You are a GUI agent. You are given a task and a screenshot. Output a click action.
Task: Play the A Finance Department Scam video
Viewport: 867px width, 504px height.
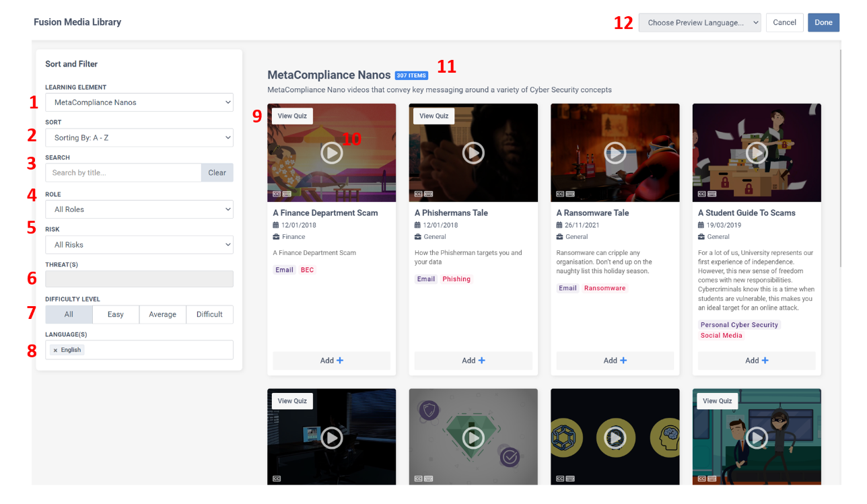(331, 153)
